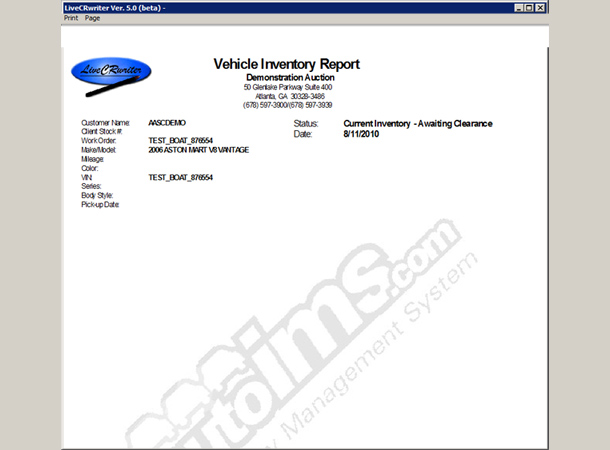Click the VIN label
Viewport: 610px width, 450px height.
[86, 177]
